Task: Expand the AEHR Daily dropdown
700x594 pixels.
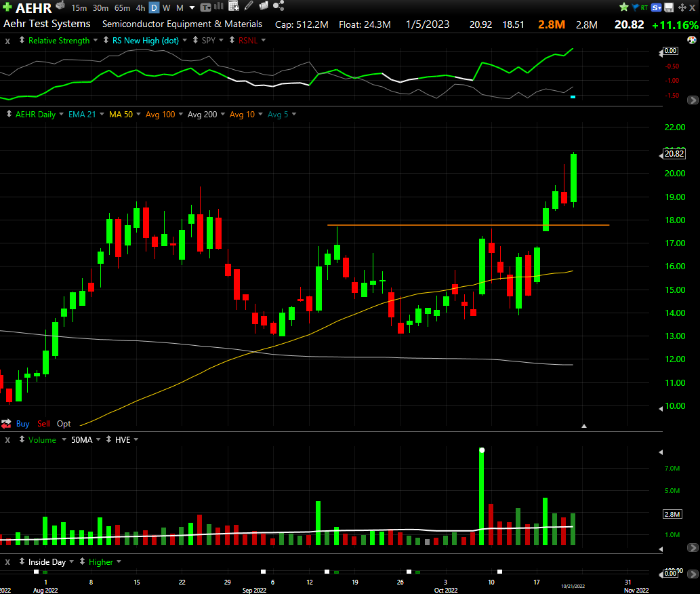Action: coord(61,115)
